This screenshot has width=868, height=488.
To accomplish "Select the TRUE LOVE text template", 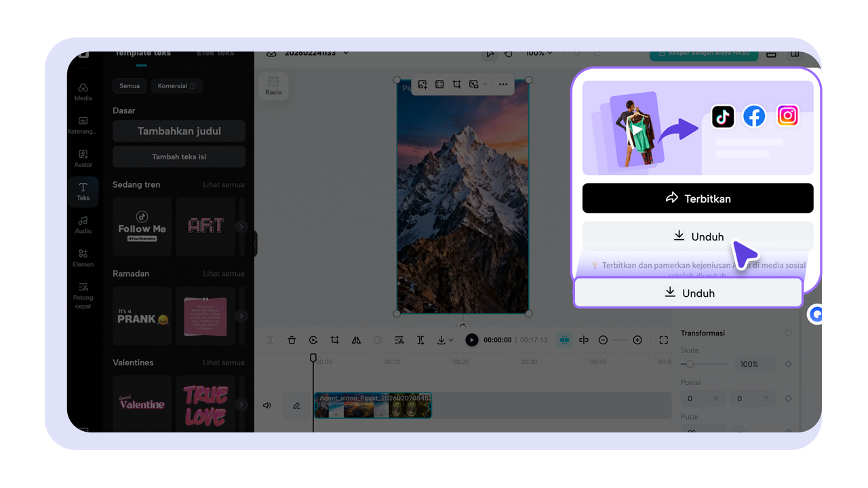I will [205, 404].
